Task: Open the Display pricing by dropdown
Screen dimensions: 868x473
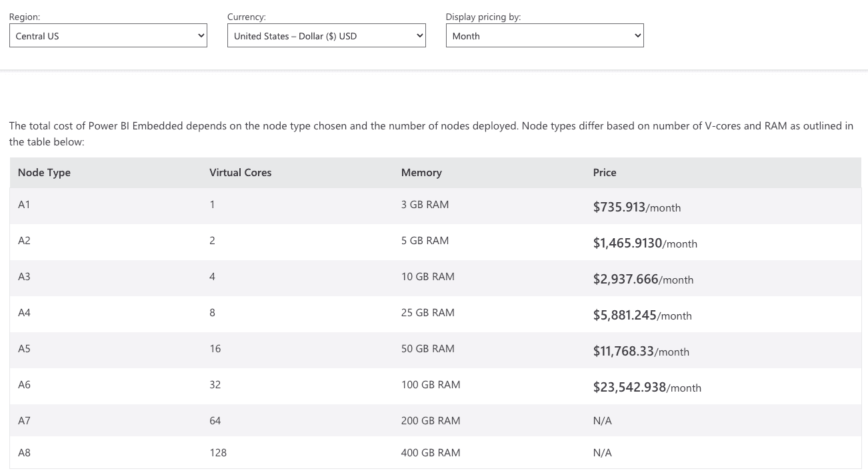Action: (x=544, y=35)
